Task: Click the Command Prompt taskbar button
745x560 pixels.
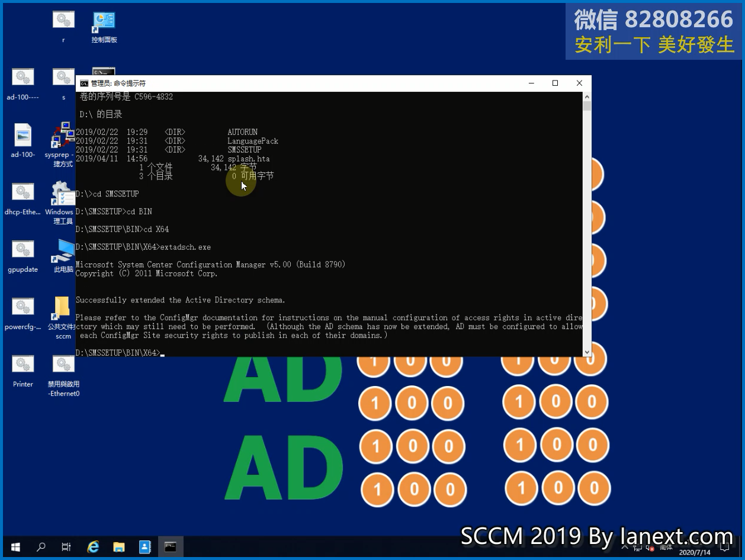Action: click(x=171, y=547)
